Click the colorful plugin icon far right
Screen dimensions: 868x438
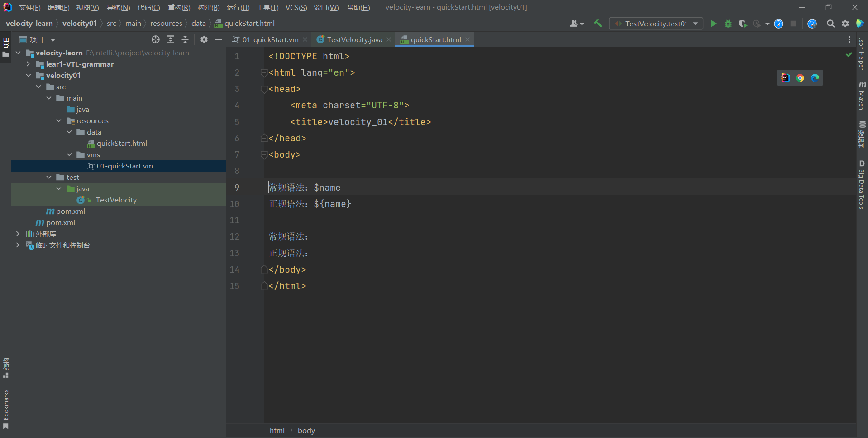pyautogui.click(x=860, y=24)
